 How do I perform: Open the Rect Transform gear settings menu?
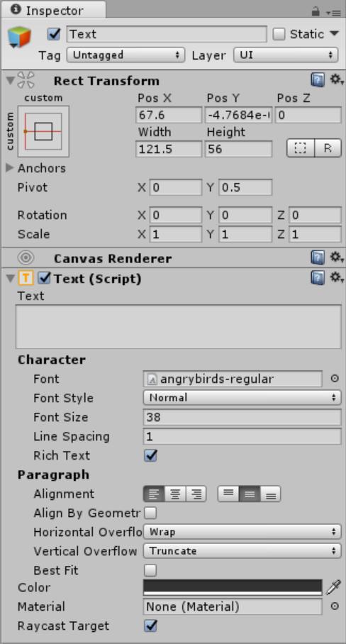point(337,79)
